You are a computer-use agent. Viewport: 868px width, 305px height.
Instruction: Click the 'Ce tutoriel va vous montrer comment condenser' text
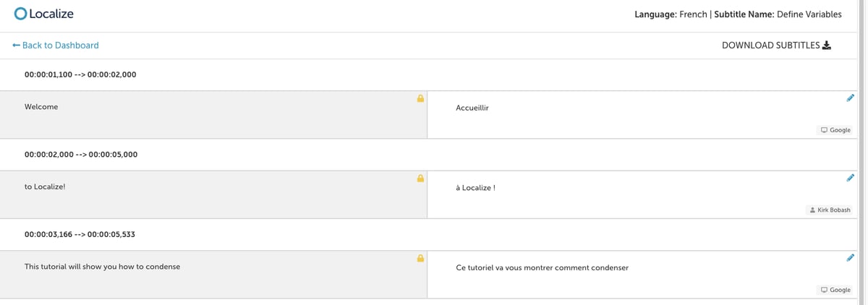pyautogui.click(x=542, y=267)
